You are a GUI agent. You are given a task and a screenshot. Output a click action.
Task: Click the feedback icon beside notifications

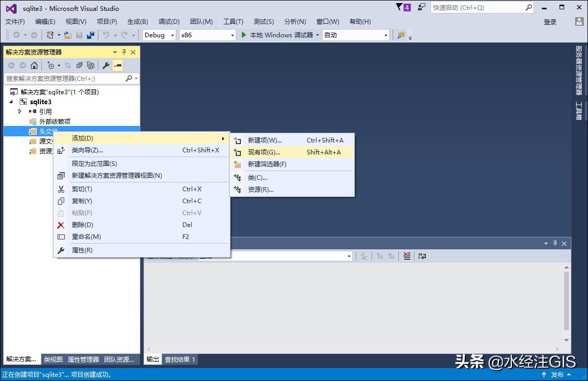(422, 7)
